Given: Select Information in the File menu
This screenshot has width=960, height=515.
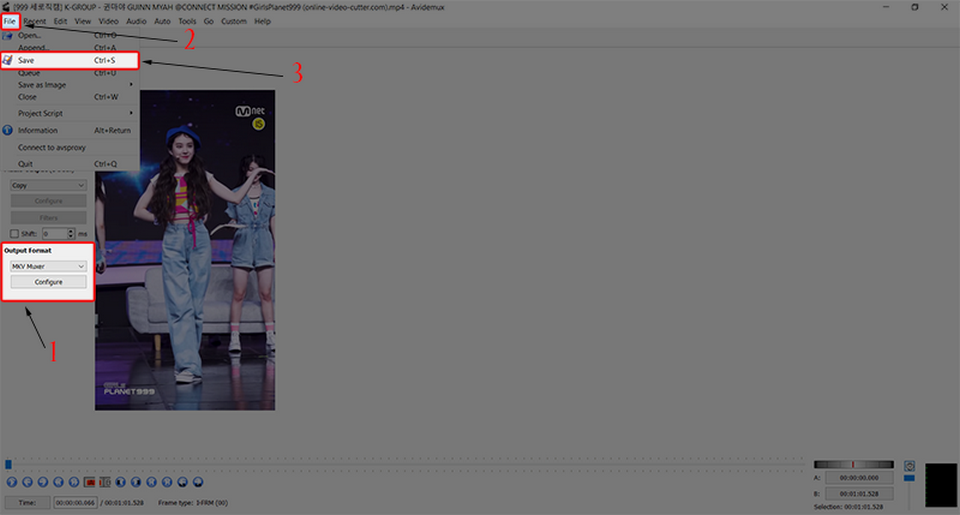Looking at the screenshot, I should [x=70, y=130].
